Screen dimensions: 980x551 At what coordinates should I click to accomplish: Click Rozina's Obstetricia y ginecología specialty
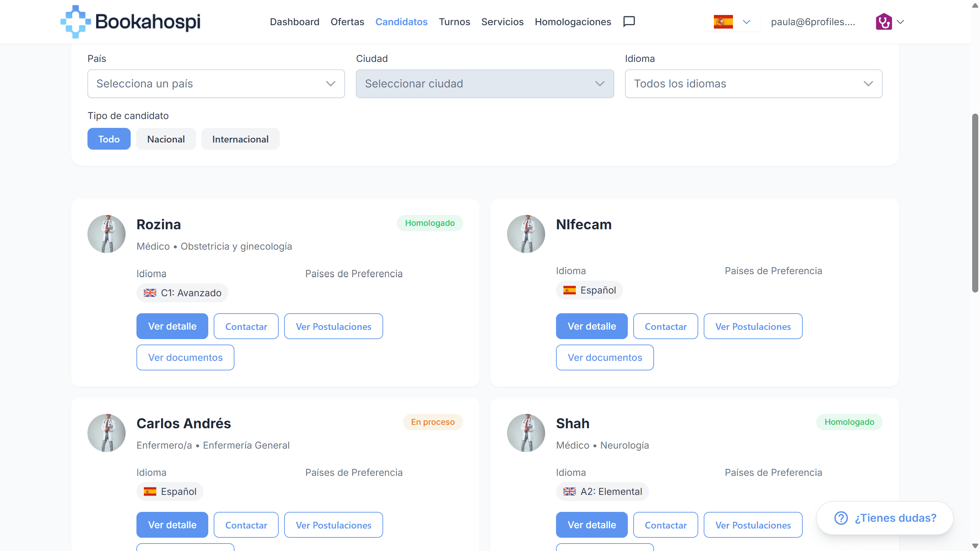pos(236,246)
